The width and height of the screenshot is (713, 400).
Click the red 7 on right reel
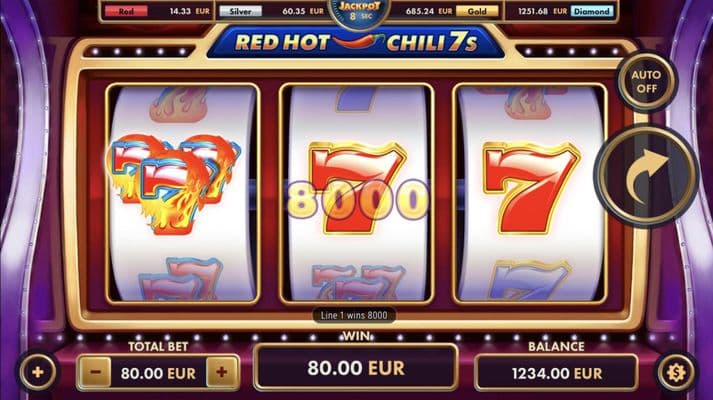531,188
